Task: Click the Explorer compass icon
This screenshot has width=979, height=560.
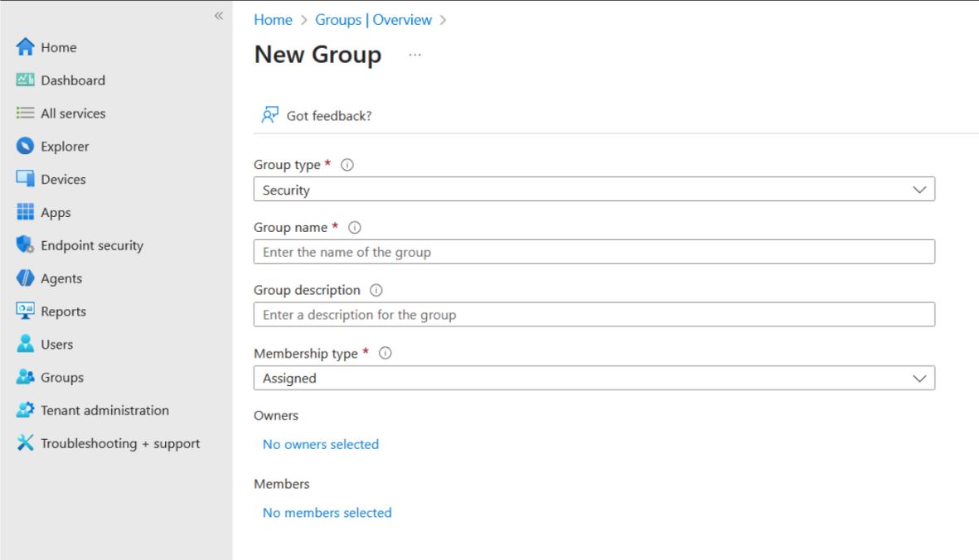Action: [x=25, y=147]
